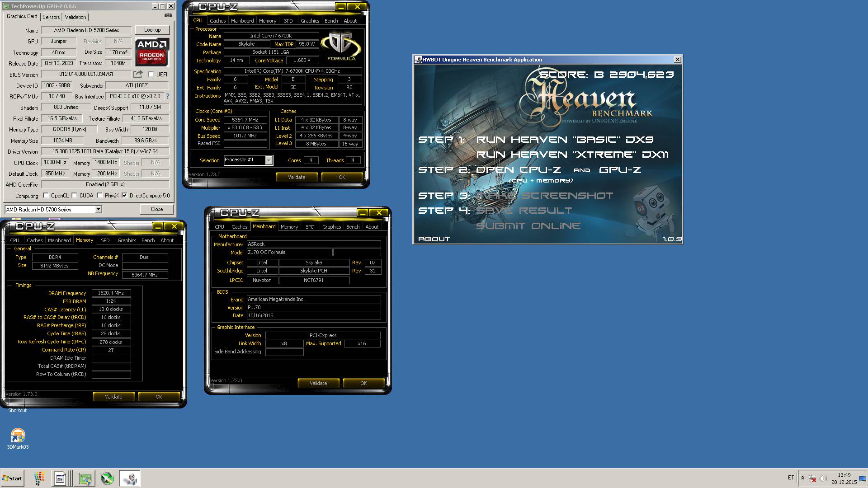Toggle the DirectCompute 5.0 checkbox

click(124, 196)
